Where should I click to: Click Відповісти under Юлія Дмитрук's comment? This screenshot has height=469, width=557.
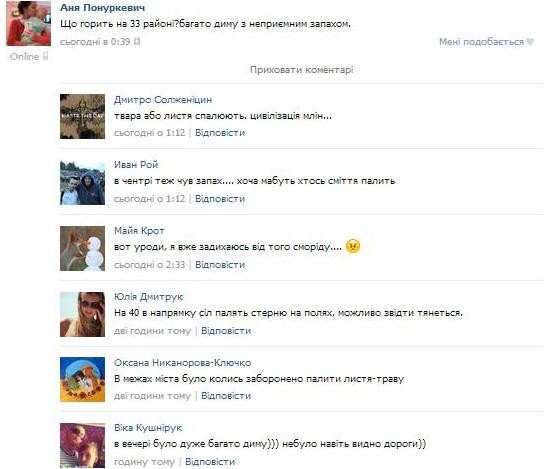[x=226, y=331]
